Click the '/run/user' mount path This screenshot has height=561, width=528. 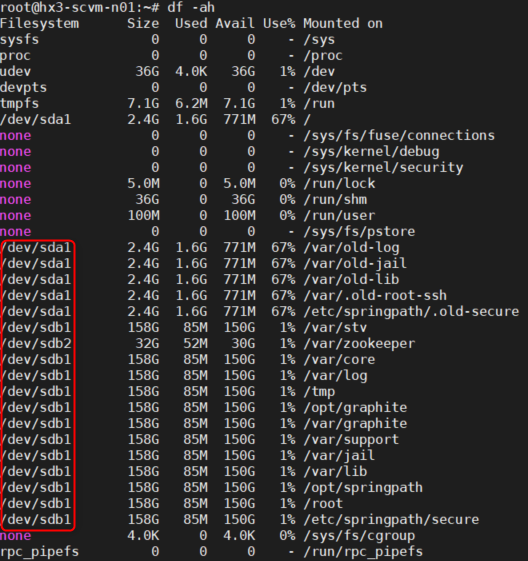(339, 216)
